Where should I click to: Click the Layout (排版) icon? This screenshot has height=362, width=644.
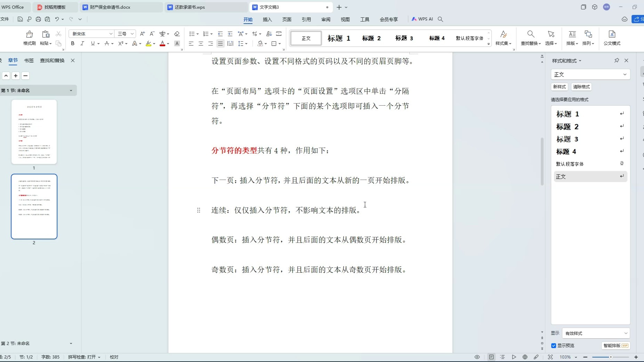[572, 34]
